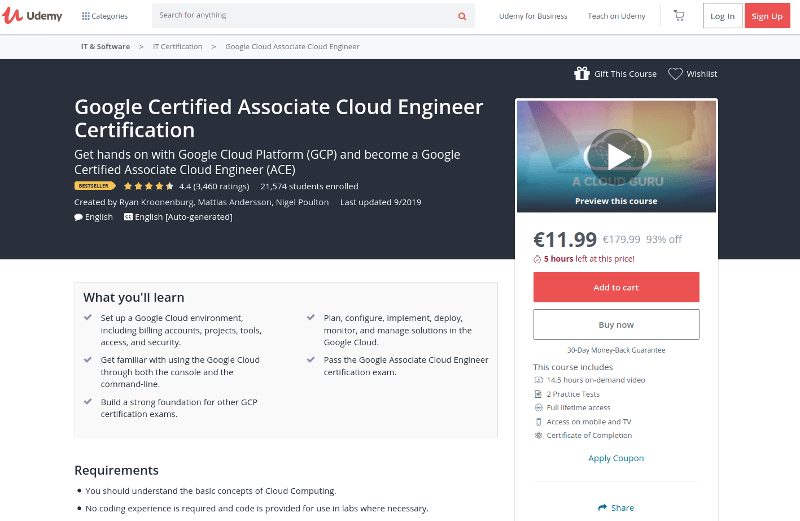
Task: Click the Sign Up button
Action: coord(767,16)
